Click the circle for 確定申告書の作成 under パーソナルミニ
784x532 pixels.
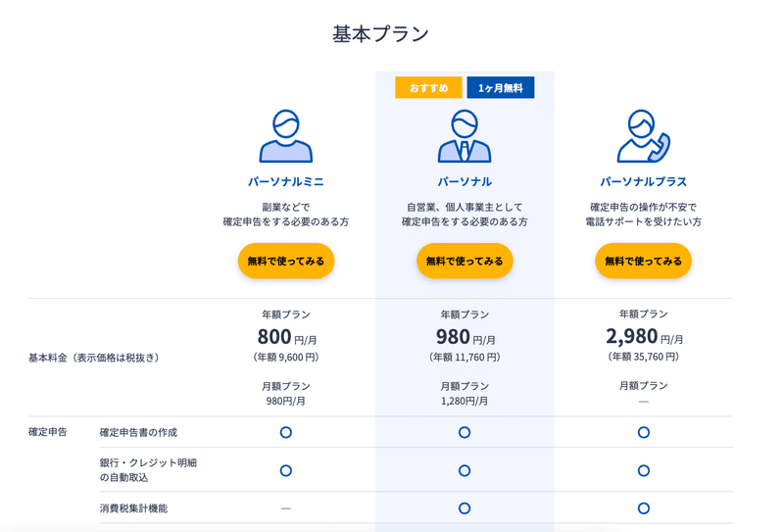285,432
